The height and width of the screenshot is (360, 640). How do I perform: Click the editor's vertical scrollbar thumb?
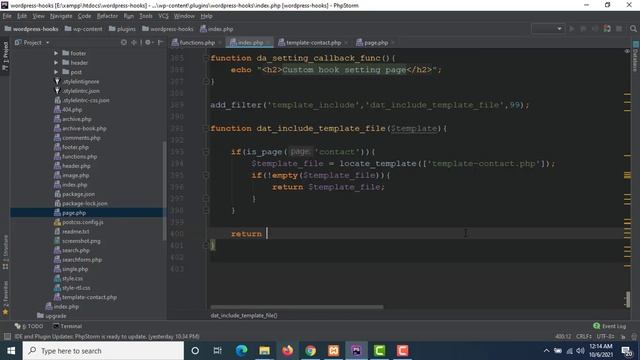(x=628, y=300)
